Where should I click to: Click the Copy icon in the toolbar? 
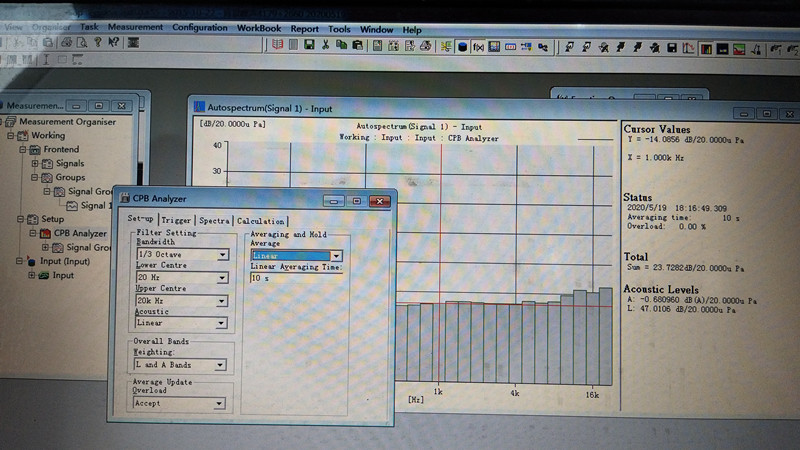tap(342, 46)
